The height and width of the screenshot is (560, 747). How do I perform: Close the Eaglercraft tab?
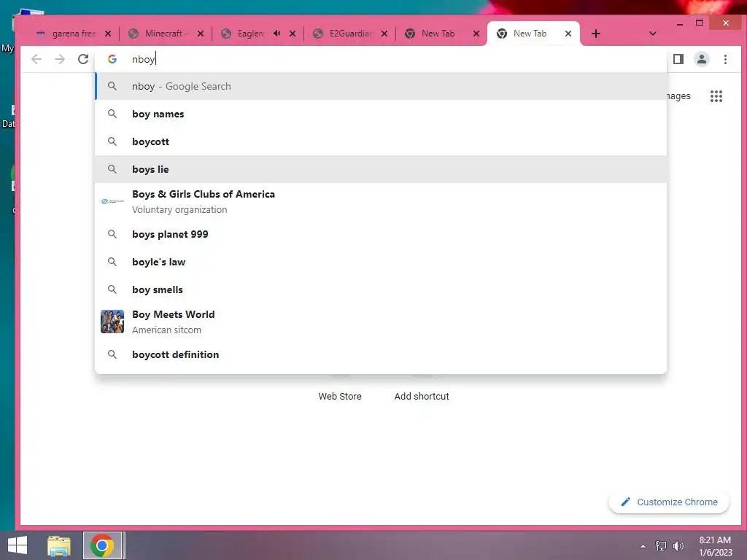pyautogui.click(x=293, y=34)
